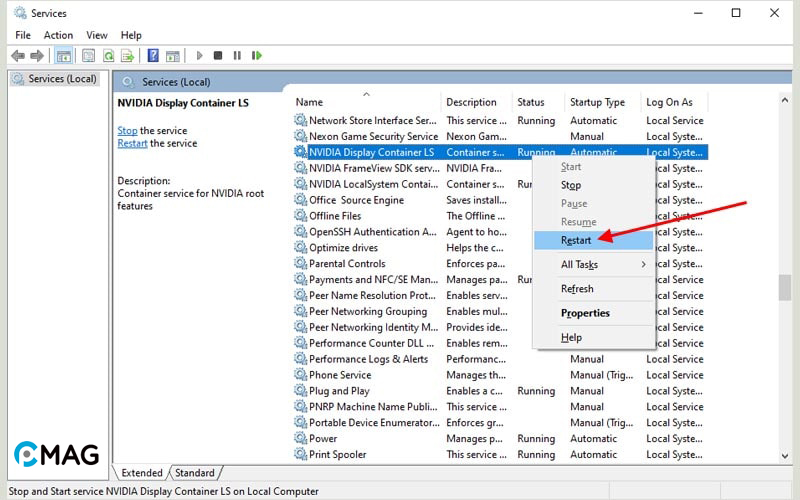Open the Action menu in the menu bar
Viewport: 800px width, 500px height.
pyautogui.click(x=58, y=35)
